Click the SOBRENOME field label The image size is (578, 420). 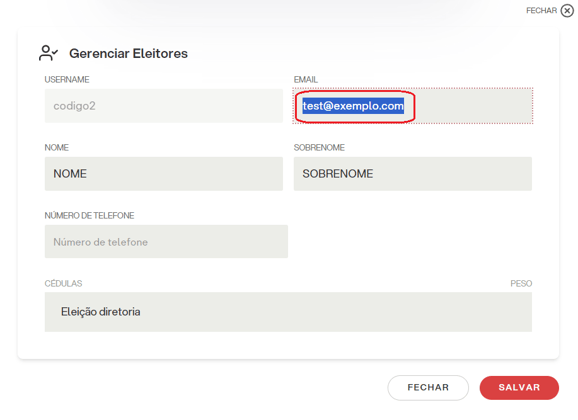[x=319, y=147]
